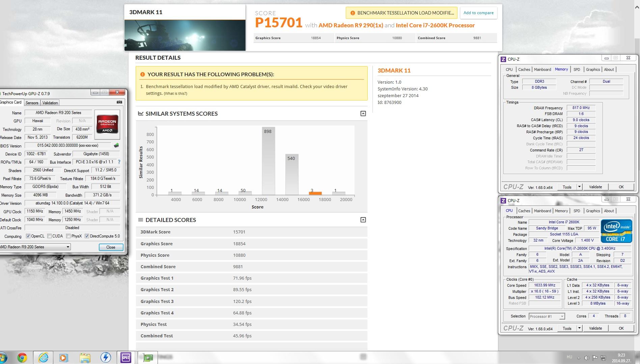This screenshot has height=364, width=640.
Task: Click Validate in the CPU-Z Memory window
Action: [x=595, y=187]
